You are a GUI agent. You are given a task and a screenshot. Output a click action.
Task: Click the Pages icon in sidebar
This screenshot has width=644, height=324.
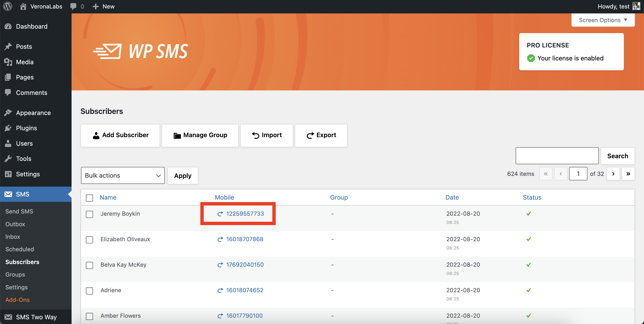(8, 77)
